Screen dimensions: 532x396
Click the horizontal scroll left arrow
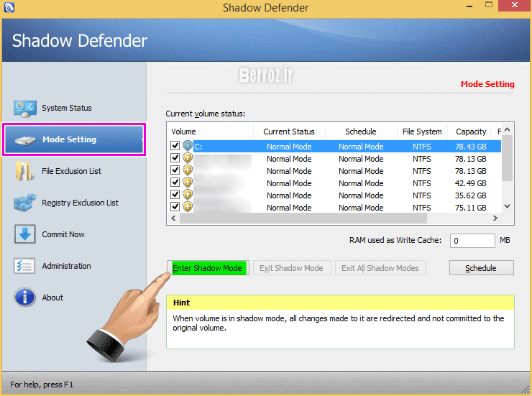173,218
